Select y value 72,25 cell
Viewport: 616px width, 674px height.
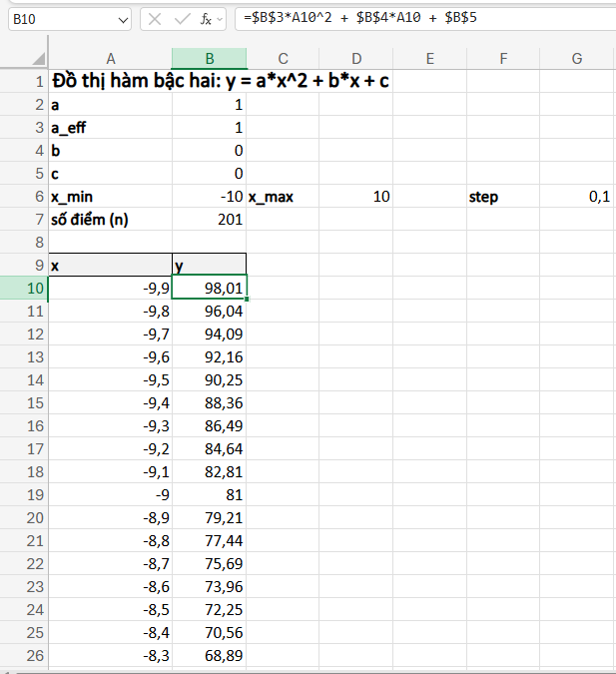(x=210, y=609)
